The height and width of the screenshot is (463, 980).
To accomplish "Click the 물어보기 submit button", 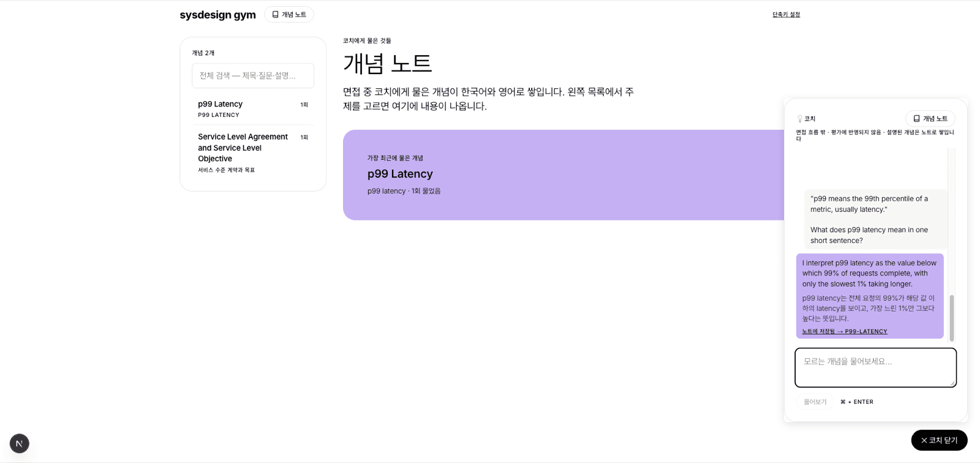I will [815, 402].
